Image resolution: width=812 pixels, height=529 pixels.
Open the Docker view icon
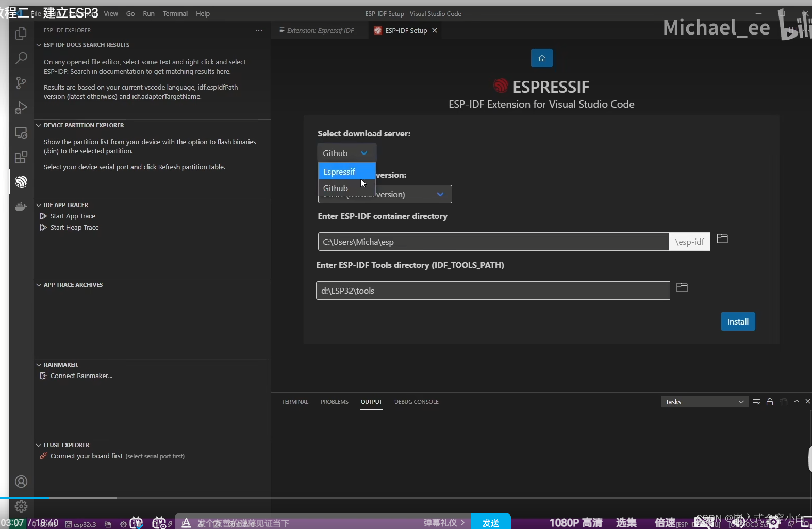[x=21, y=207]
